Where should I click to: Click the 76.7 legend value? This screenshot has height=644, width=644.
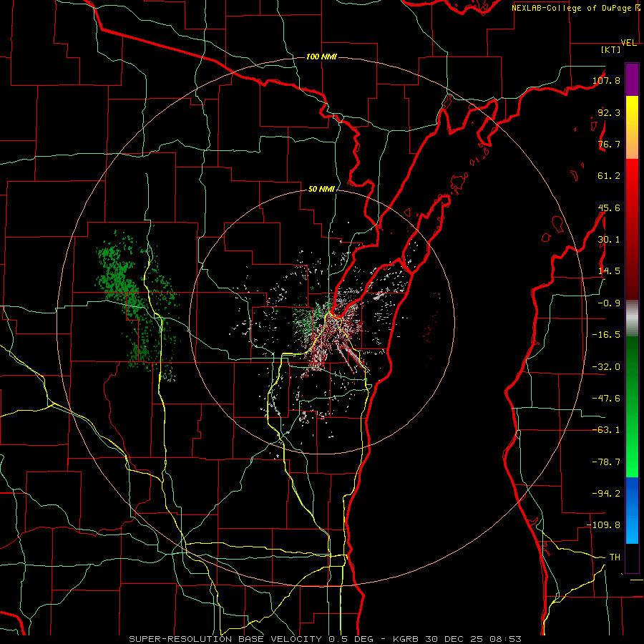[609, 144]
